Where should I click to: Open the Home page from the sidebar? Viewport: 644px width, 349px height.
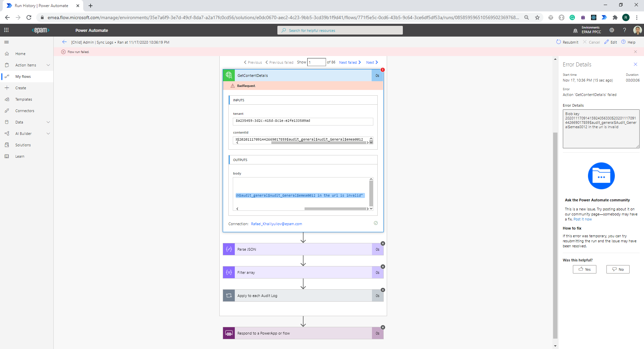coord(20,53)
